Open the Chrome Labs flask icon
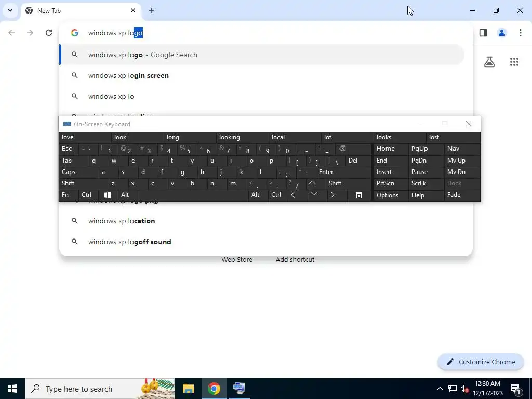Viewport: 532px width, 399px height. click(x=489, y=62)
